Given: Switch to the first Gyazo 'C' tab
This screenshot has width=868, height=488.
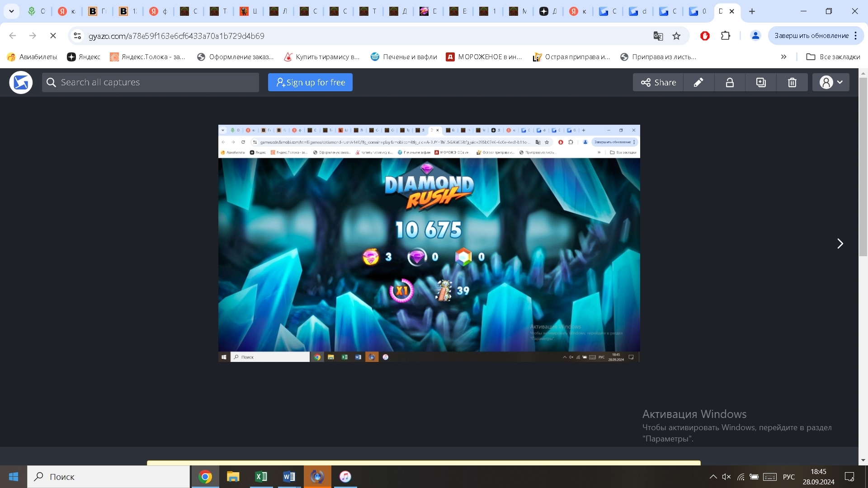Looking at the screenshot, I should coord(608,11).
